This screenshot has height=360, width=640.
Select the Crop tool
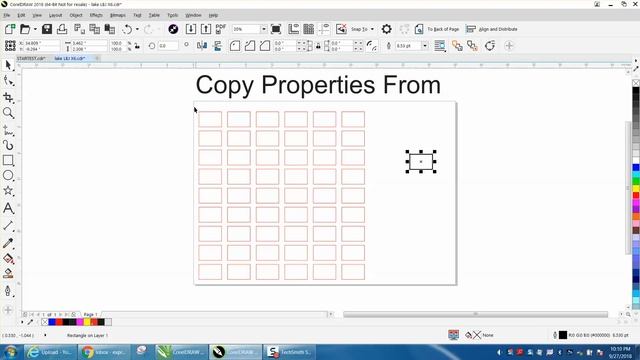(x=8, y=97)
